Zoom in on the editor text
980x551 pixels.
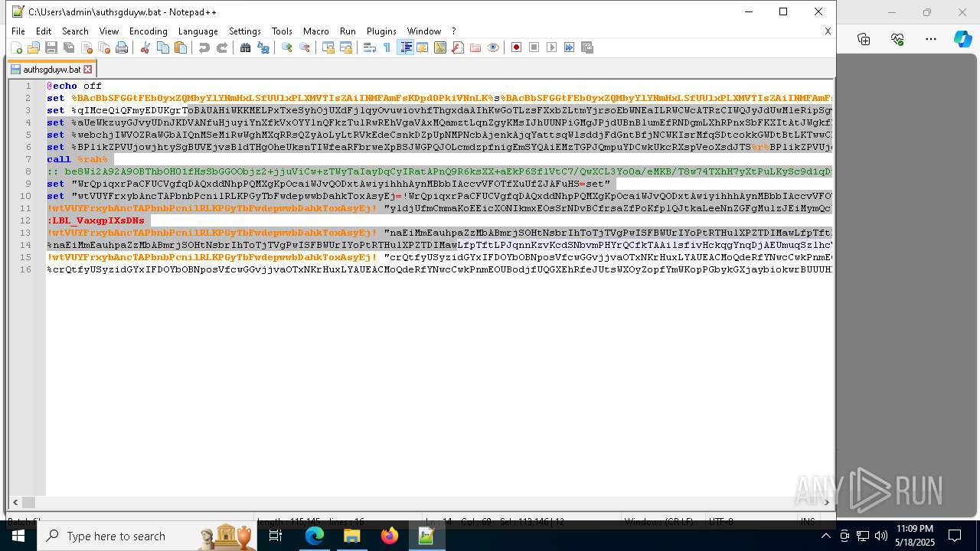[x=286, y=47]
